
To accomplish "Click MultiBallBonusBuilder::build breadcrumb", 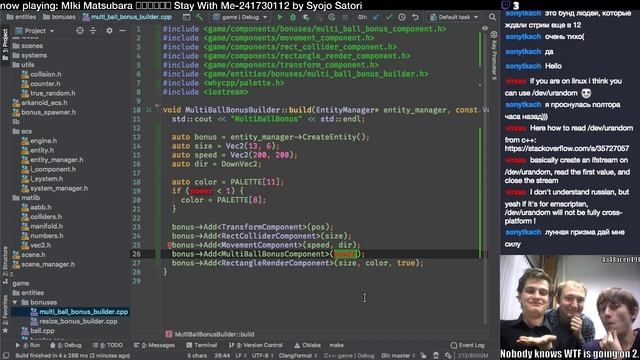I will click(210, 334).
